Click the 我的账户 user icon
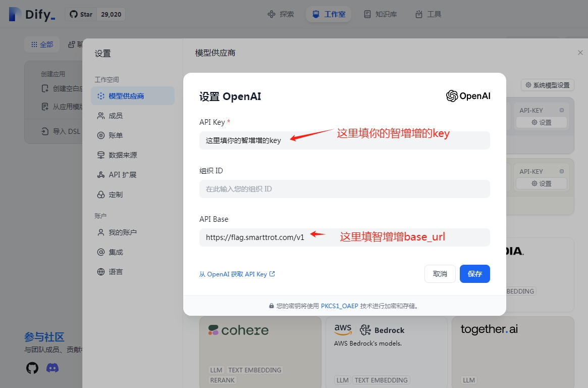 [x=101, y=233]
